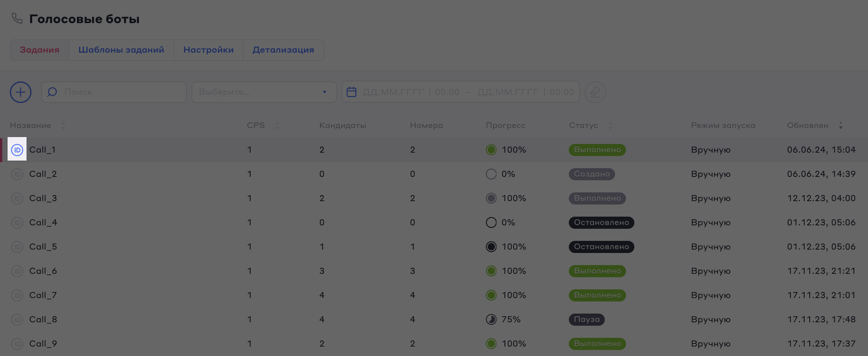Sort the table by Название column arrows

pos(63,126)
